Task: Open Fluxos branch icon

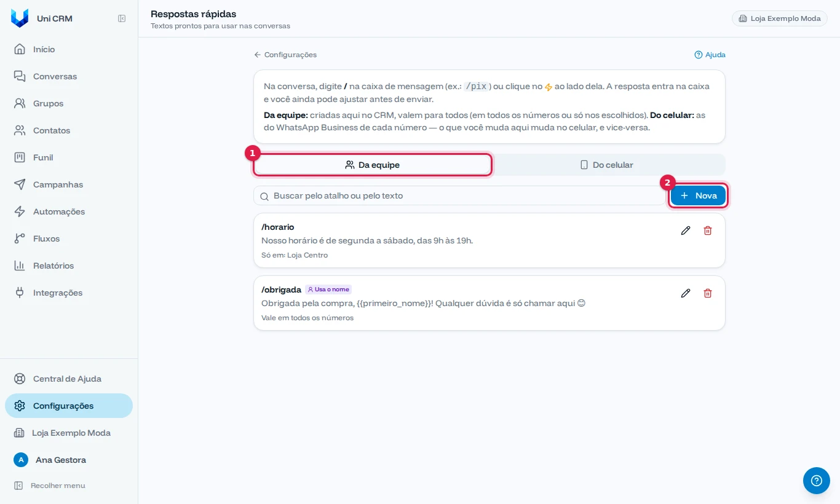Action: [x=20, y=238]
